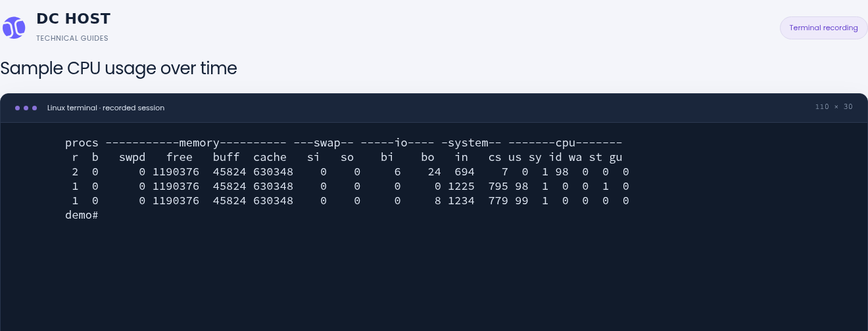Click the bi column label
Image resolution: width=868 pixels, height=331 pixels.
[x=387, y=157]
